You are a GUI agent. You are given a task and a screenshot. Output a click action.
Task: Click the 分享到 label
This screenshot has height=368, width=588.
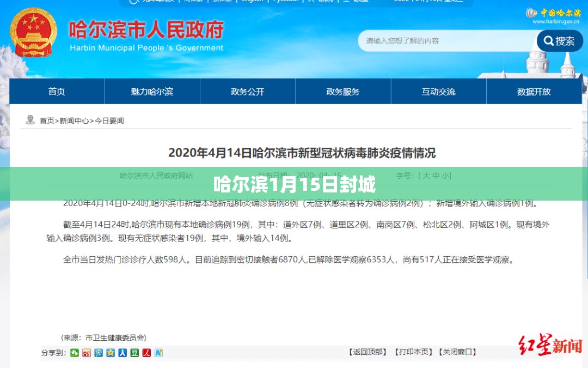click(53, 353)
